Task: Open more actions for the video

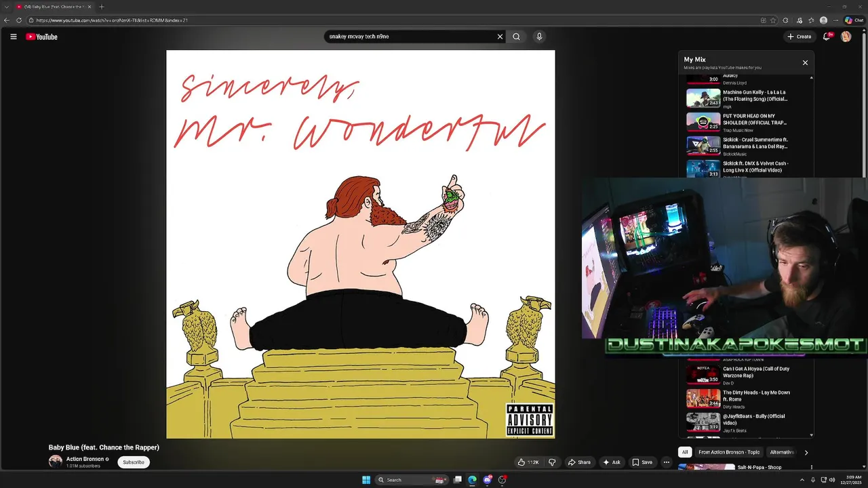Action: point(667,462)
